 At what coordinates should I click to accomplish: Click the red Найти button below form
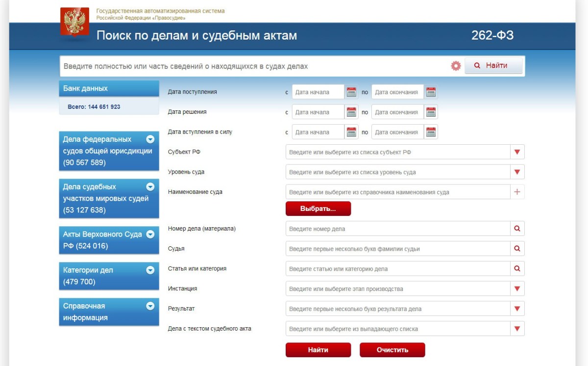tap(318, 350)
